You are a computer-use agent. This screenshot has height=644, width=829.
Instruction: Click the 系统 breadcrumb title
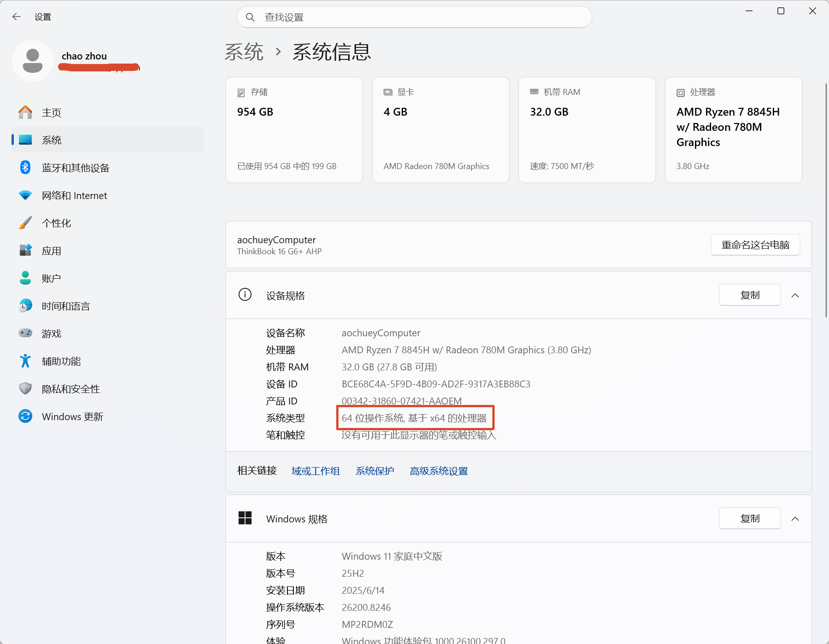(244, 52)
